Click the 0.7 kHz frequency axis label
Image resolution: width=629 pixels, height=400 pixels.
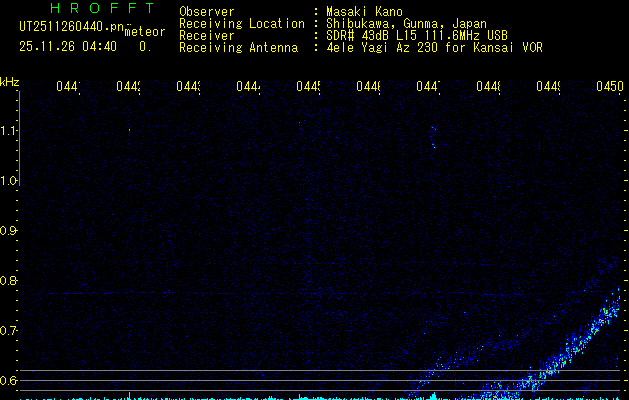pos(9,331)
